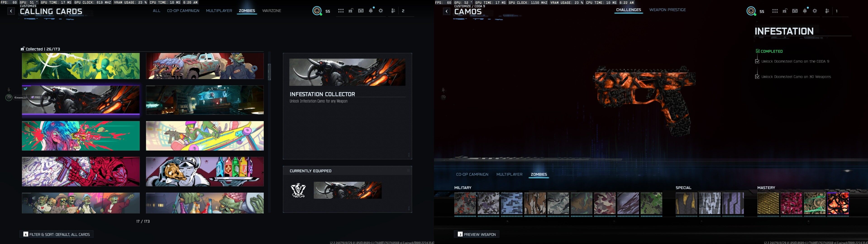Click the green COMPLETED checkmark
The image size is (868, 244).
pos(758,51)
